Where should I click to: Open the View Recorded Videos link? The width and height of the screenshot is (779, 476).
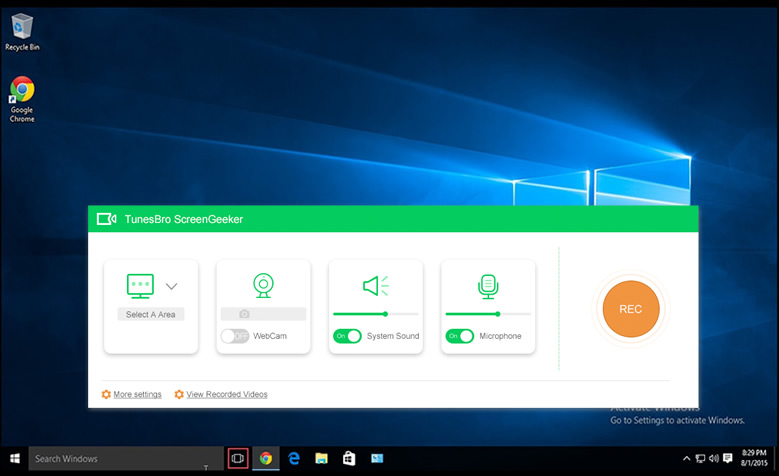click(227, 395)
